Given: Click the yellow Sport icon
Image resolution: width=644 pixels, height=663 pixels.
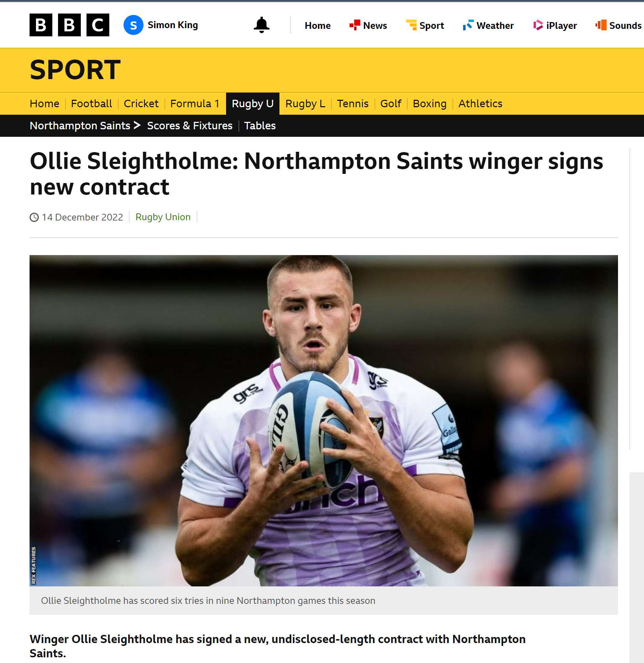Looking at the screenshot, I should coord(411,25).
